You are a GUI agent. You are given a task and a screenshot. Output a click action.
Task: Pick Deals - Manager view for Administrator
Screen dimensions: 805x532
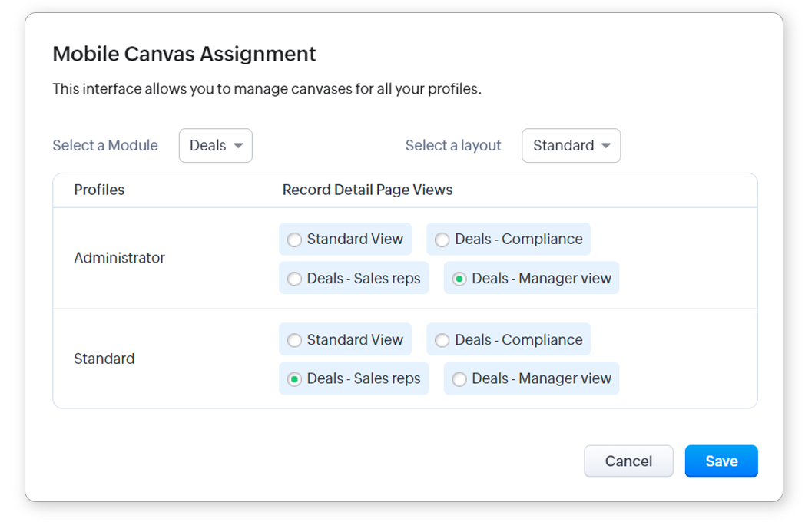[459, 279]
